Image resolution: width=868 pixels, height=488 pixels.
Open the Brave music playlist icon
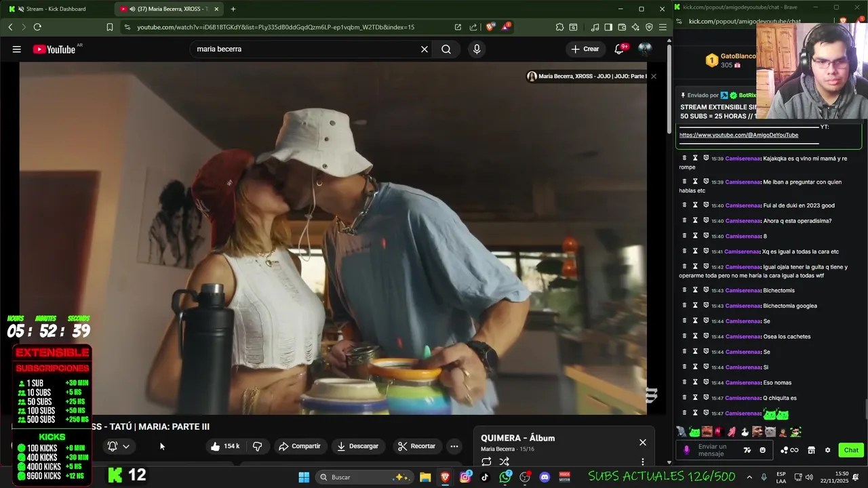click(x=595, y=27)
